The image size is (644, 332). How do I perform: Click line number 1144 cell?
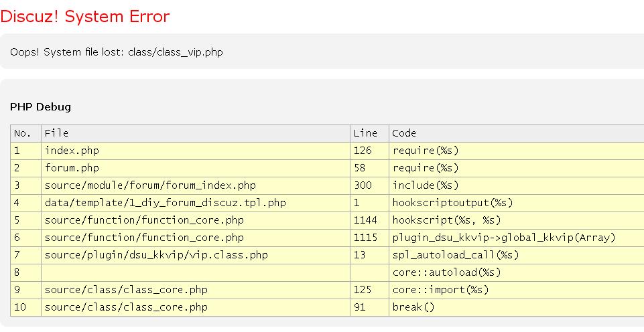[365, 220]
